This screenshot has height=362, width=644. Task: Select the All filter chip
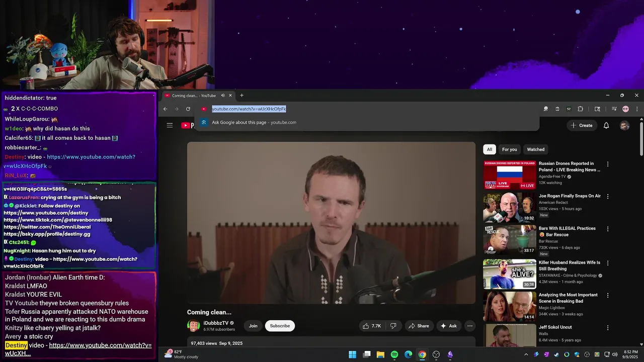[490, 149]
